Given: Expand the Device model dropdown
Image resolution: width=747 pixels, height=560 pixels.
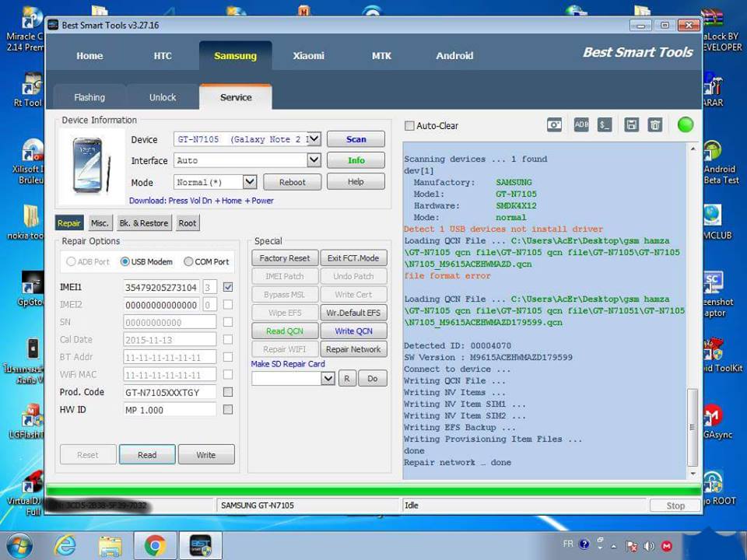Looking at the screenshot, I should (x=314, y=139).
